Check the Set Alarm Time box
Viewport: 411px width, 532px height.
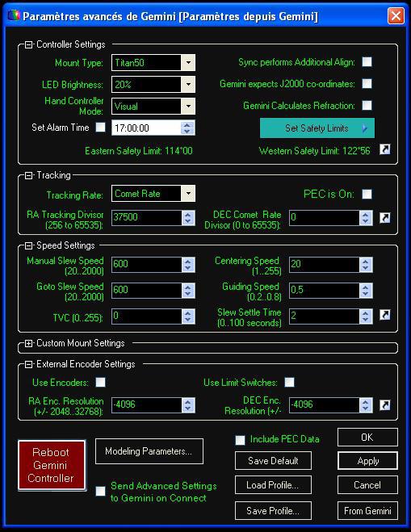coord(100,128)
